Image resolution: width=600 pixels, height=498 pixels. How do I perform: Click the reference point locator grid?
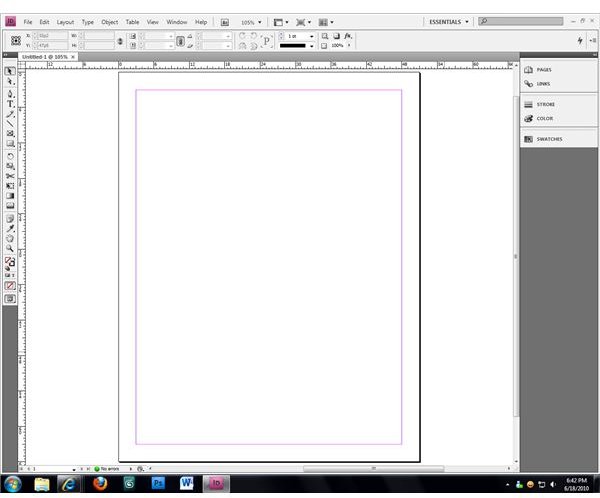16,40
